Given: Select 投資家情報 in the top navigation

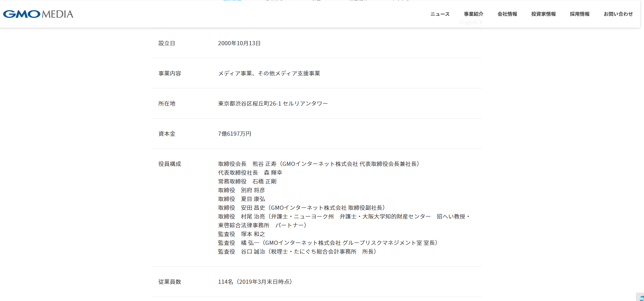Looking at the screenshot, I should pyautogui.click(x=543, y=14).
